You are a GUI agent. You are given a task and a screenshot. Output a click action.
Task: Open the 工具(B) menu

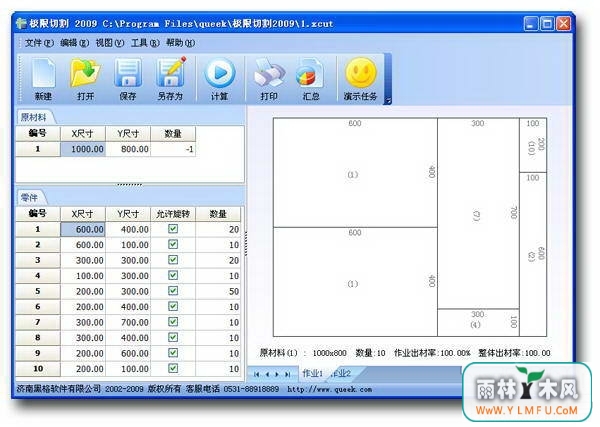click(145, 43)
